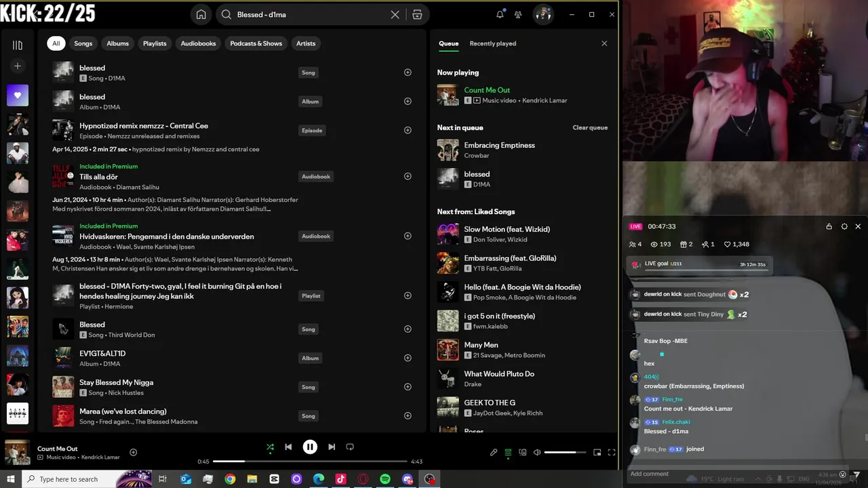
Task: Open Count Me Out link in Now playing
Action: (487, 90)
